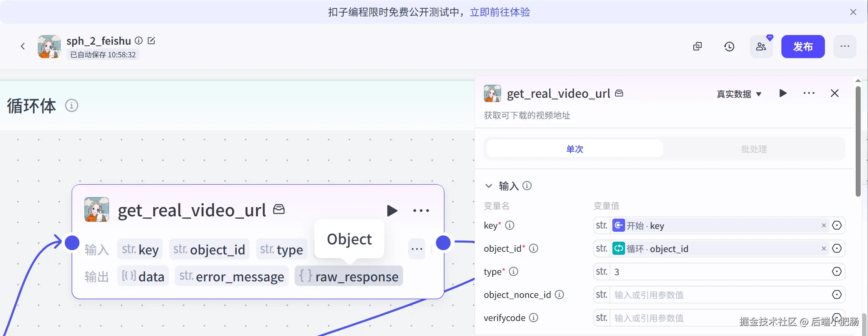The height and width of the screenshot is (336, 868).
Task: Close the get_real_video_url side panel
Action: pos(835,94)
